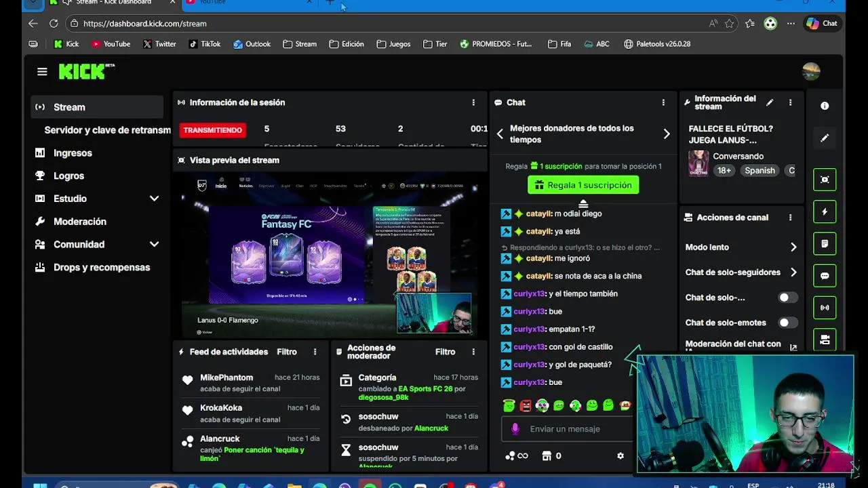Open Chat panel three-dot menu

pyautogui.click(x=663, y=102)
